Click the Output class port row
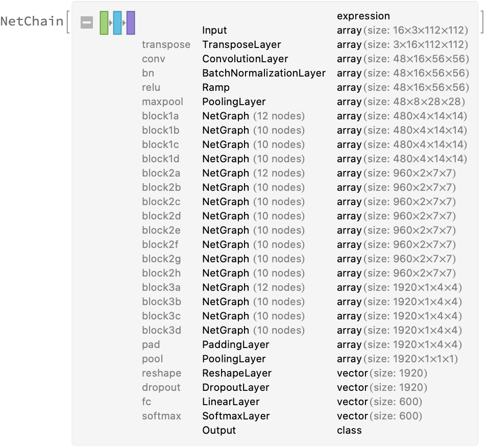The width and height of the screenshot is (487, 448). 219,430
